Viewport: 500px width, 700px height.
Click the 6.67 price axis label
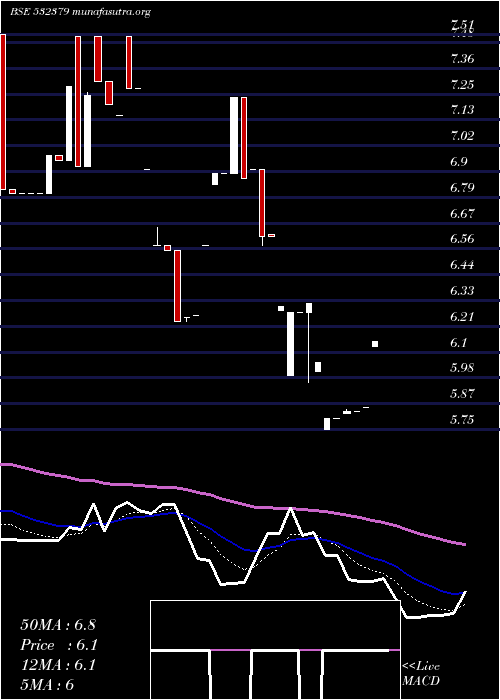pos(462,213)
